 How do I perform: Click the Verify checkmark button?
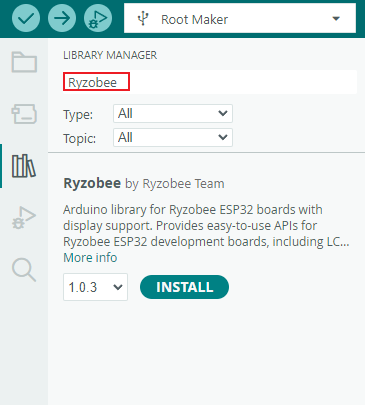[x=26, y=18]
